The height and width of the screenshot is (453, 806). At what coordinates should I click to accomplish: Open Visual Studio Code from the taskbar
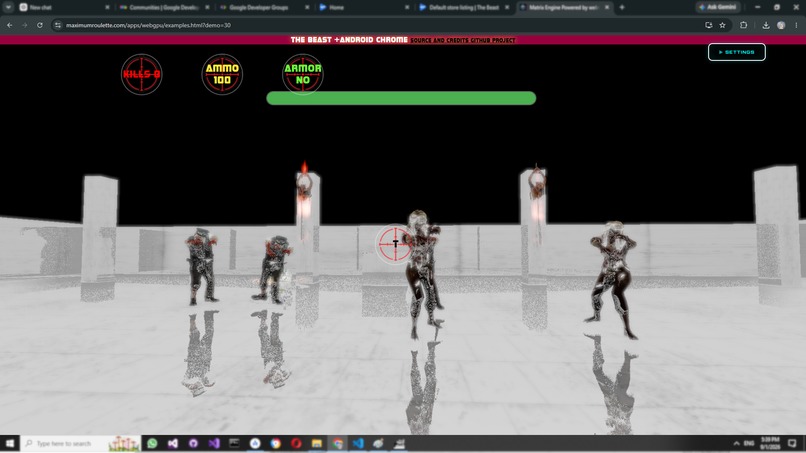[x=358, y=443]
